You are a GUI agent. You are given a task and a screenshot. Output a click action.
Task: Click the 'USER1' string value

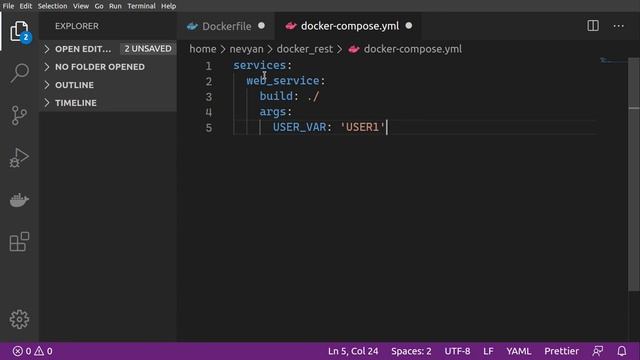point(362,127)
